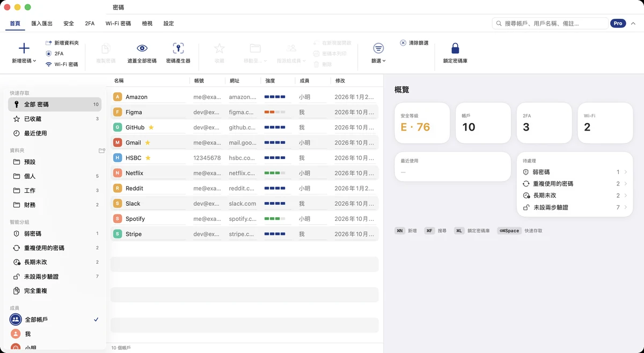Open the disabled 指派給成員 dropdown in the toolbar
The height and width of the screenshot is (353, 644).
point(291,53)
